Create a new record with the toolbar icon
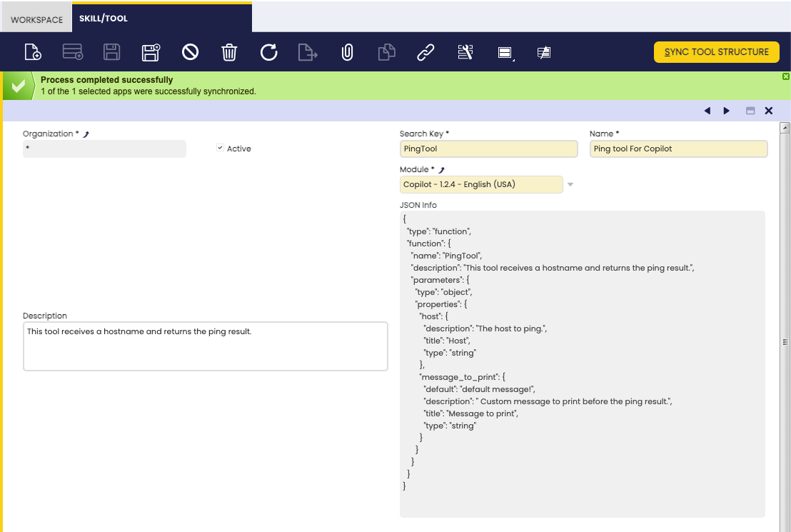Screen dimensions: 791x532 click(33, 52)
